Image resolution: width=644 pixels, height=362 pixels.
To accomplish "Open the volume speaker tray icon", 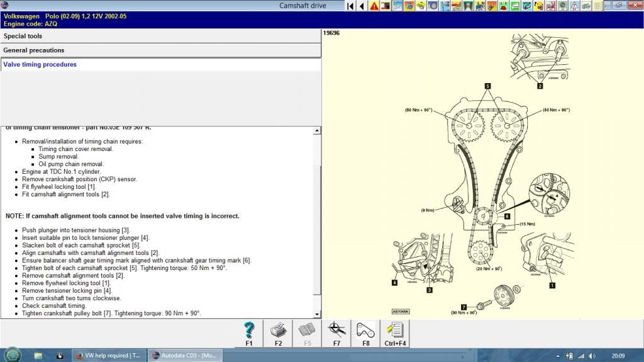I will point(592,356).
